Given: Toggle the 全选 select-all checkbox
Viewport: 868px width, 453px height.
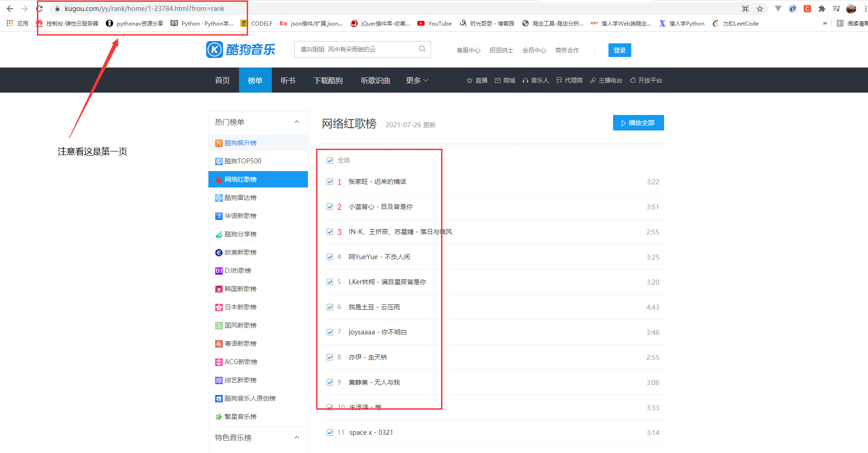Looking at the screenshot, I should 330,160.
